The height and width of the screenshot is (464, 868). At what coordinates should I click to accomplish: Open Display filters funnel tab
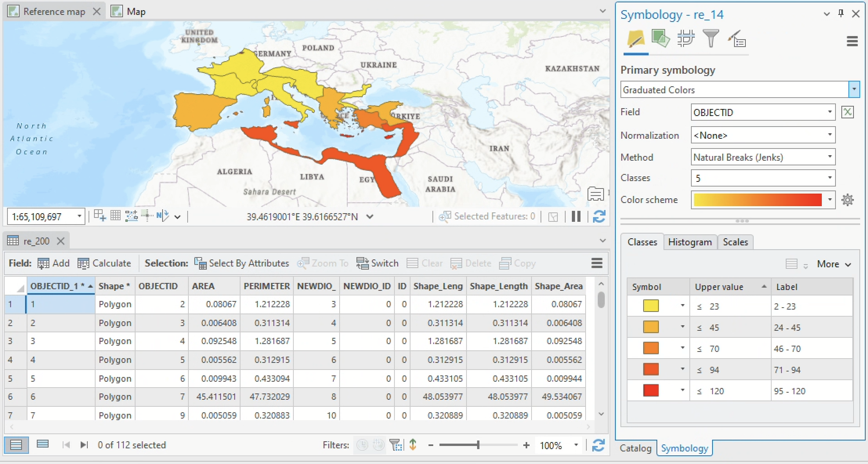(711, 39)
